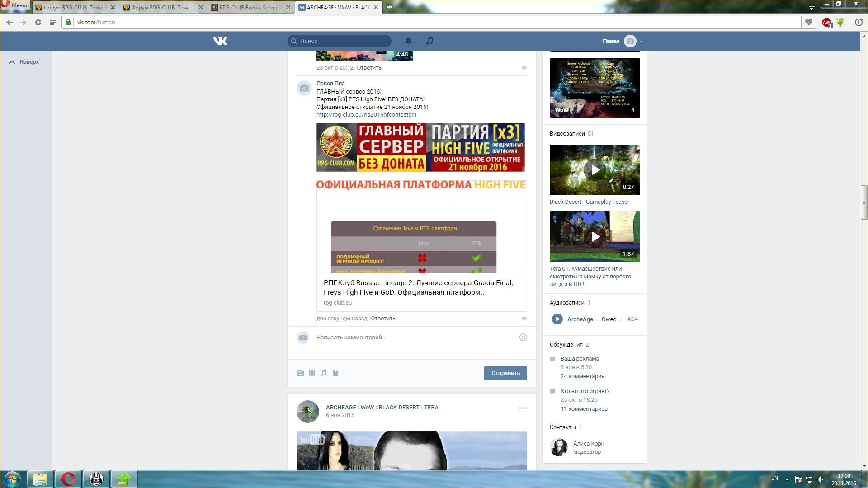Screen dimensions: 868x488
Task: Open the rpg-club.eu contest link
Action: point(366,115)
